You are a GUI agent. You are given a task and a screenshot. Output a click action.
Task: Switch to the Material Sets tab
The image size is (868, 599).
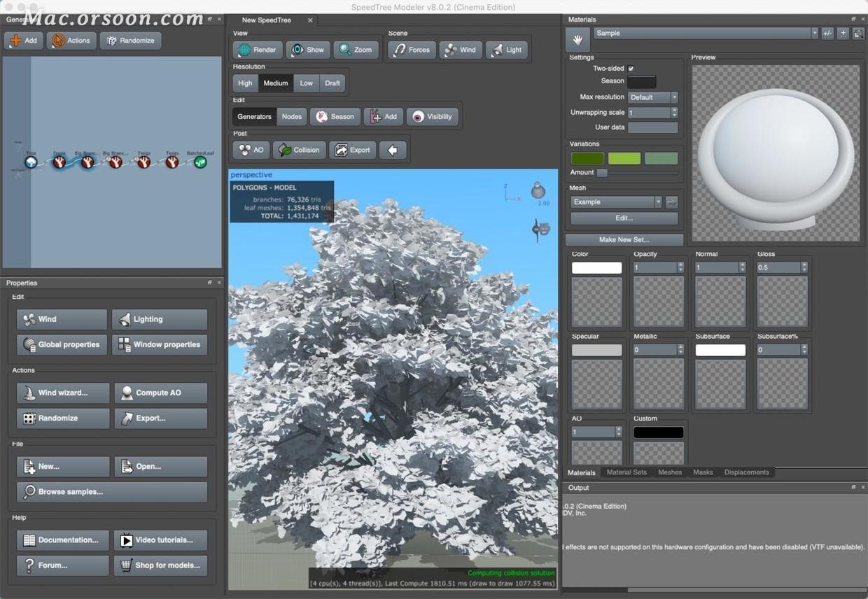[x=626, y=472]
